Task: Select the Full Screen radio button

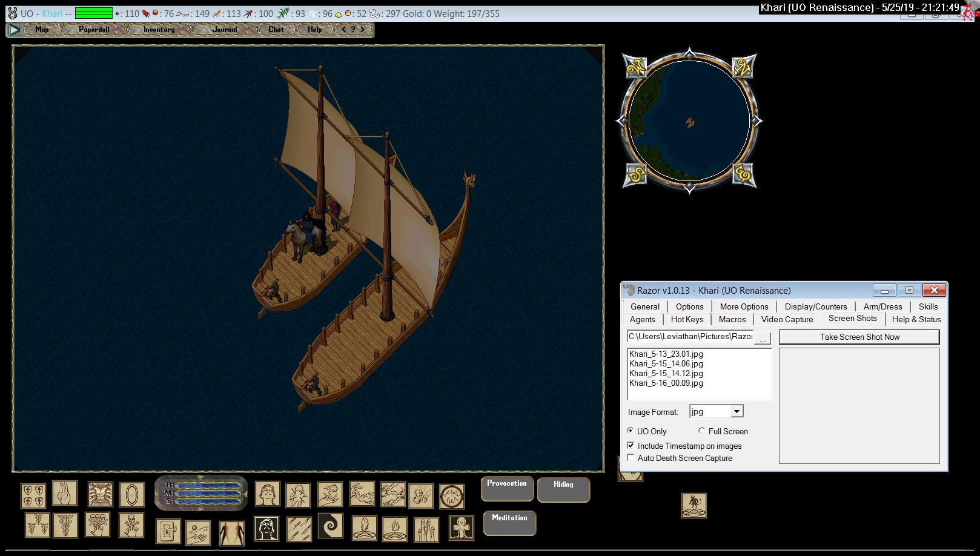Action: tap(701, 431)
